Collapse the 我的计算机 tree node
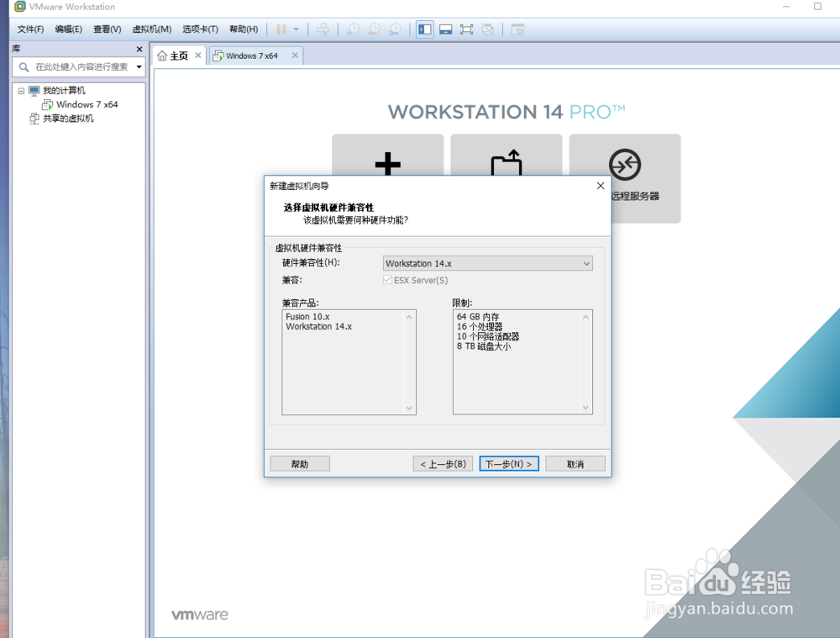The width and height of the screenshot is (840, 638). pos(21,91)
